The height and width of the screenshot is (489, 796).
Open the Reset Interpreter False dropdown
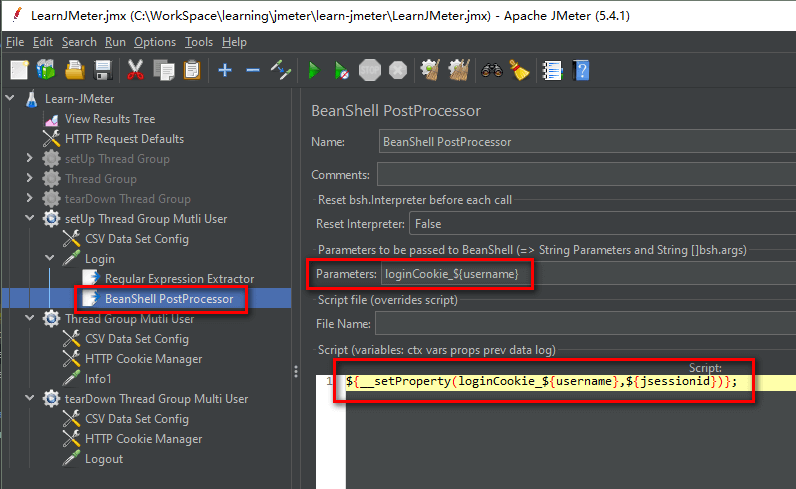(602, 224)
